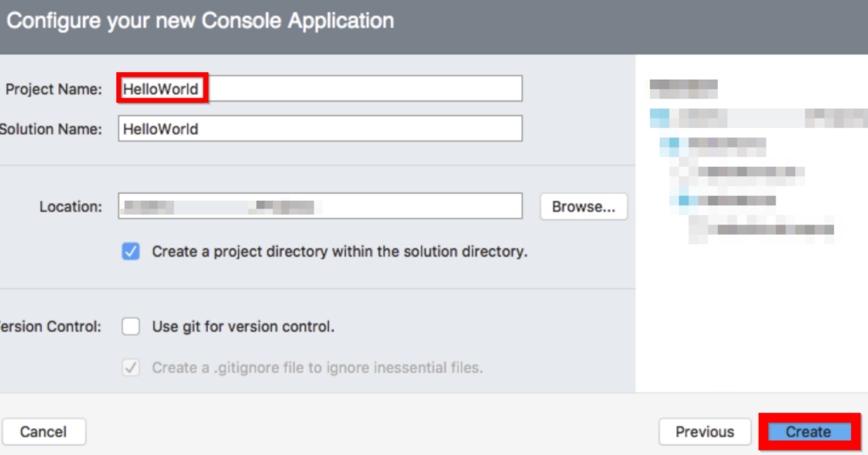Click the Location label
Viewport: 868px width, 455px height.
[x=70, y=207]
